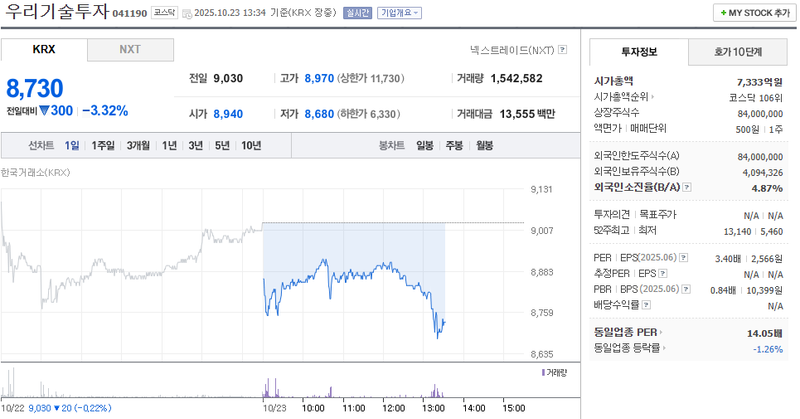Click the 52주 range 13,140 | 5,460

click(x=753, y=232)
